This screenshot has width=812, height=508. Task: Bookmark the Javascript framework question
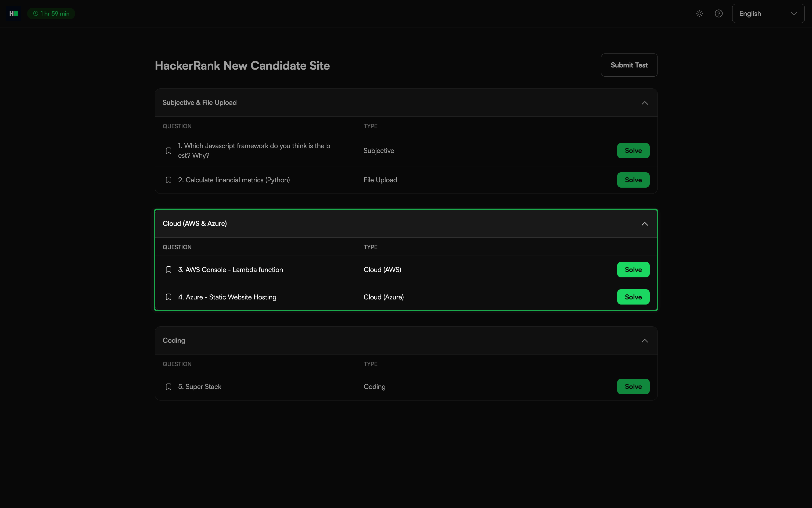(x=168, y=151)
